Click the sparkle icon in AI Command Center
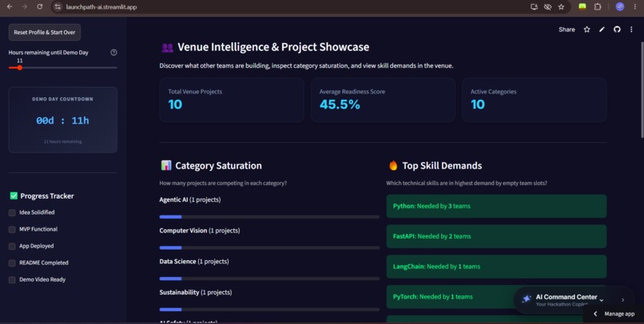The image size is (644, 324). (526, 299)
